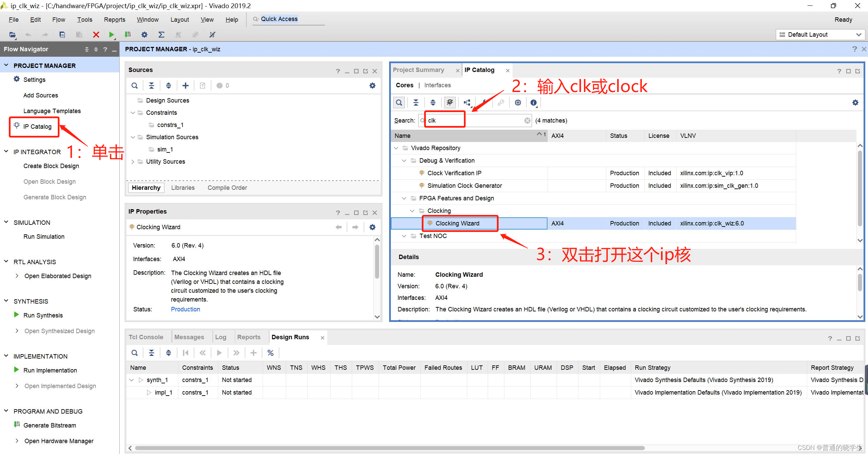Viewport: 868px width, 454px height.
Task: Click the IP Catalog info icon
Action: pos(533,103)
